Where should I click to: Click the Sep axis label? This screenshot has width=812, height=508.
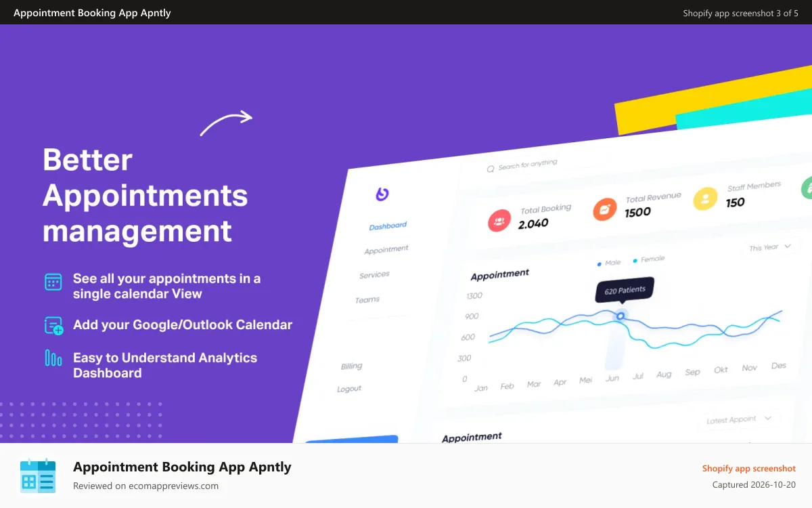[692, 373]
